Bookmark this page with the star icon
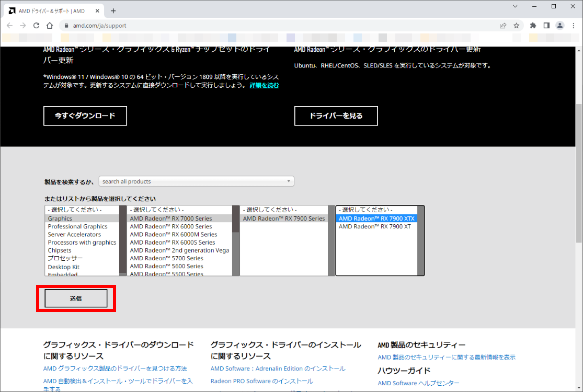 point(517,26)
